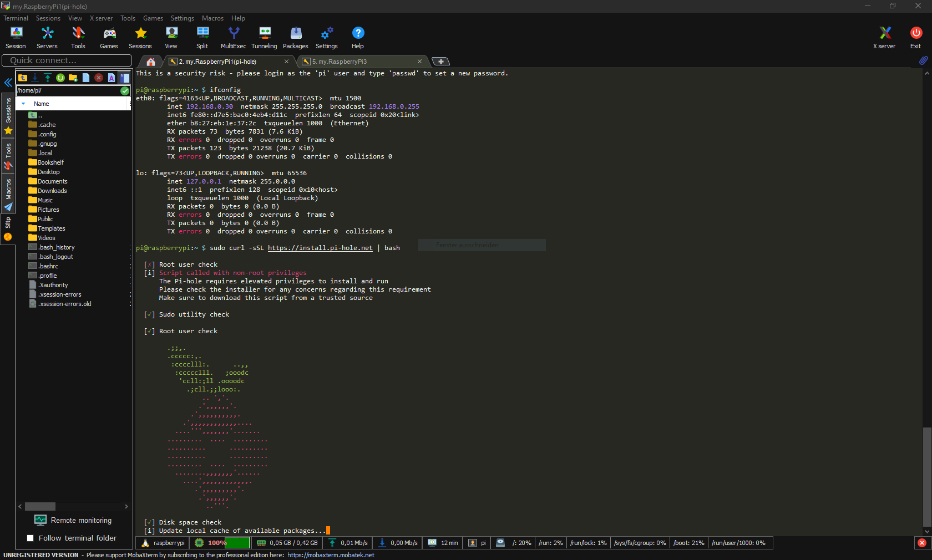Screen dimensions: 932x560
Task: Start X server from top right
Action: click(884, 38)
